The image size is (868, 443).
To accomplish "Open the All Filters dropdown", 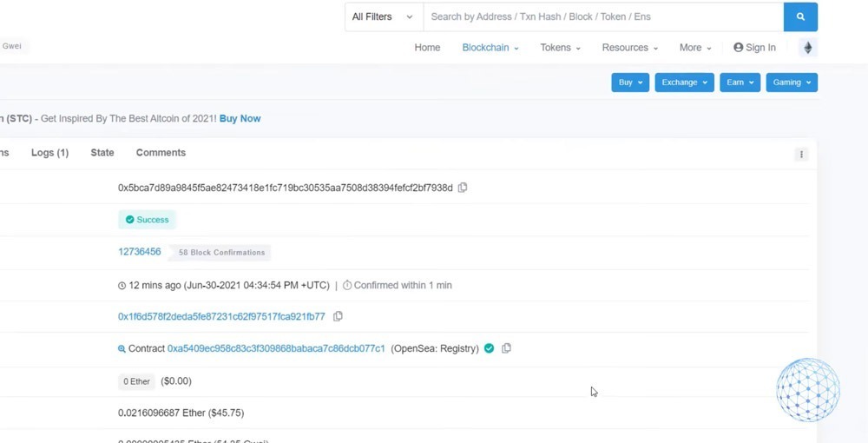I will [383, 17].
